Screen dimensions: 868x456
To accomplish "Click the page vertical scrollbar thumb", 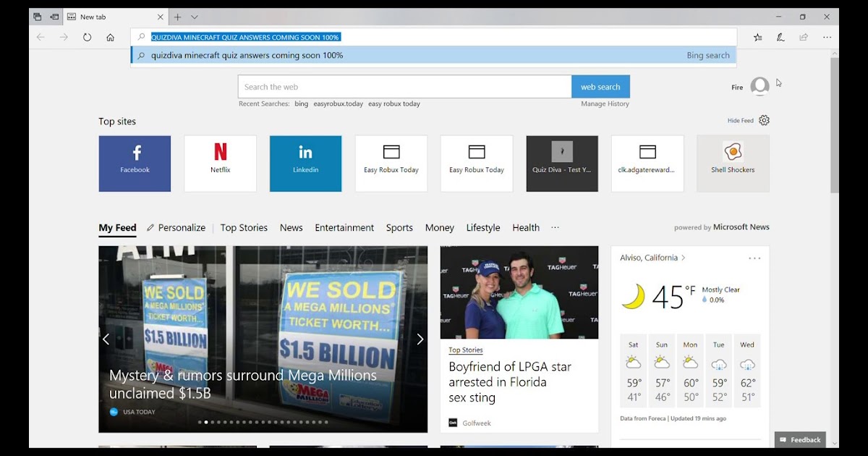I will pos(835,124).
